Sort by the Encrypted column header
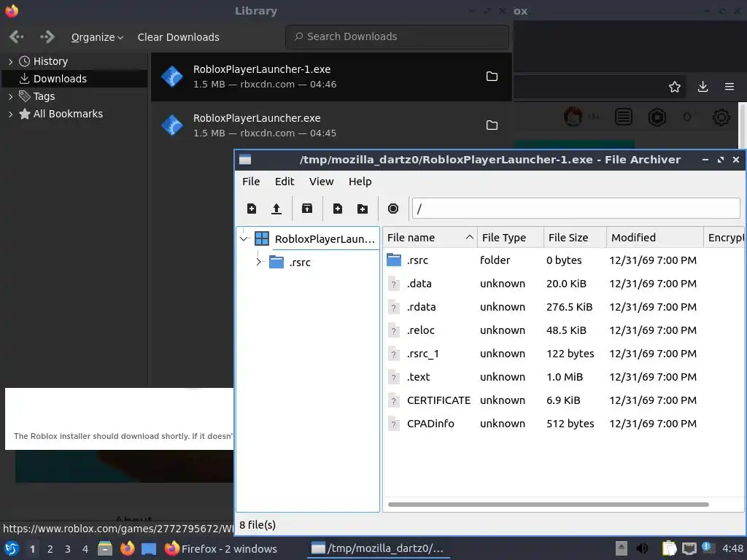 725,238
